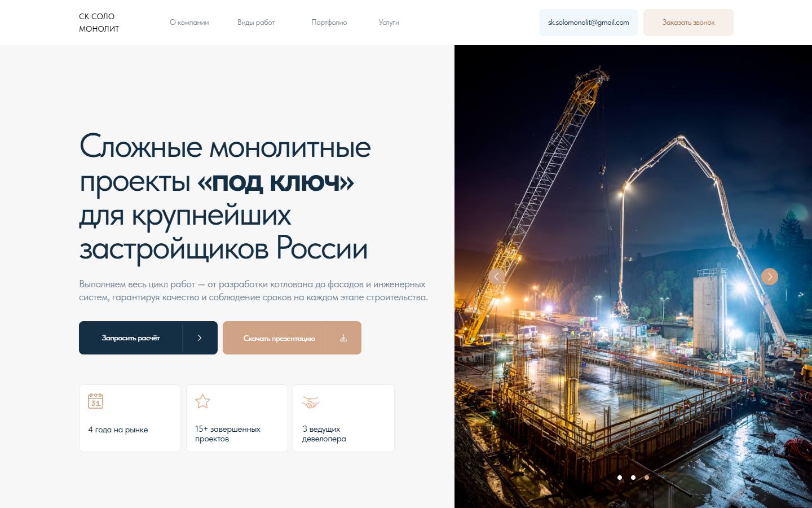Click the СК СОЛО МОНОЛИТ logo
Screen dimensions: 812x508
pyautogui.click(x=99, y=23)
